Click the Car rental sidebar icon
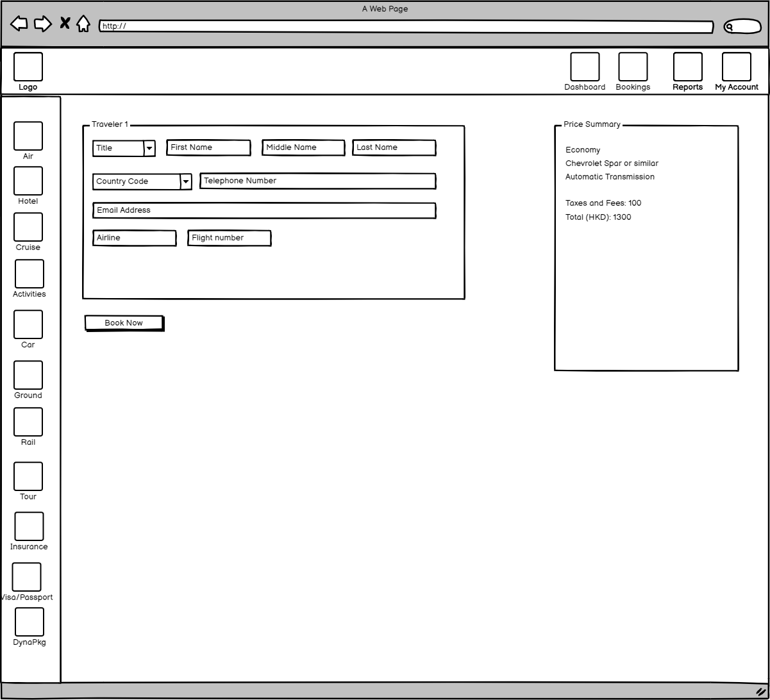 pyautogui.click(x=28, y=324)
